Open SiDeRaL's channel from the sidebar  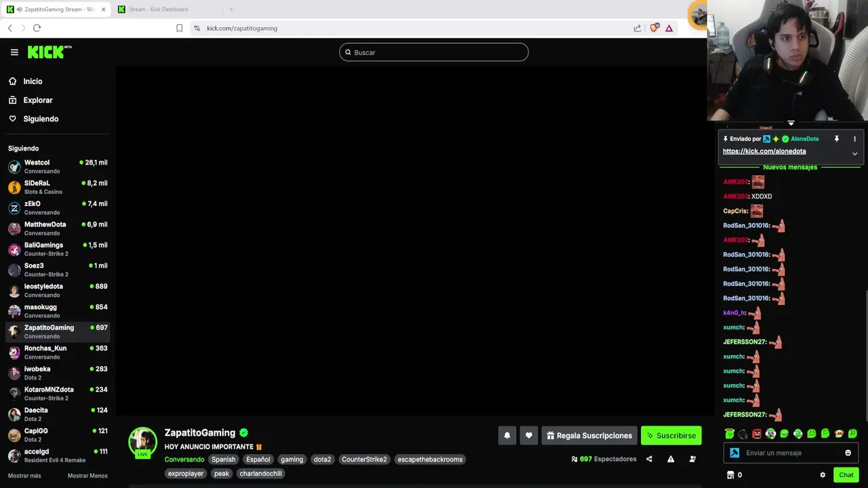coord(58,187)
